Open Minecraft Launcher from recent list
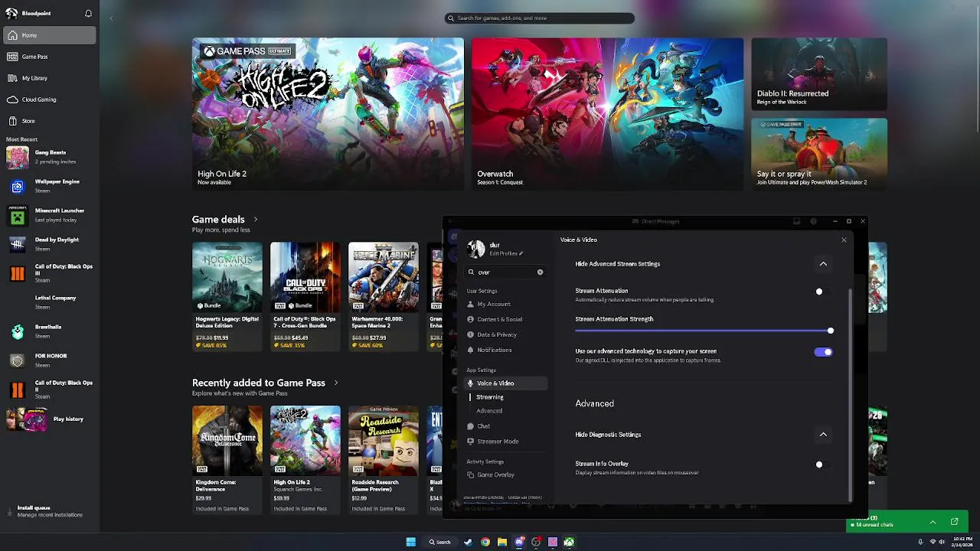Screen dimensions: 980x551 coord(50,215)
